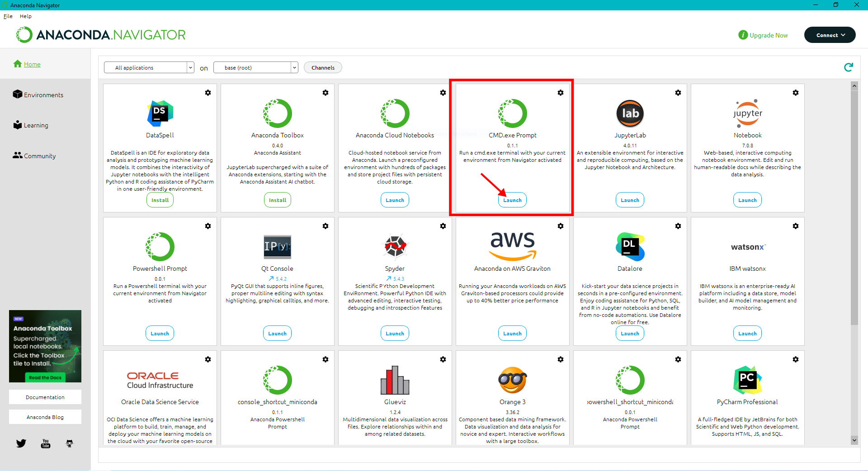
Task: Switch to the Environments tab
Action: pyautogui.click(x=43, y=95)
